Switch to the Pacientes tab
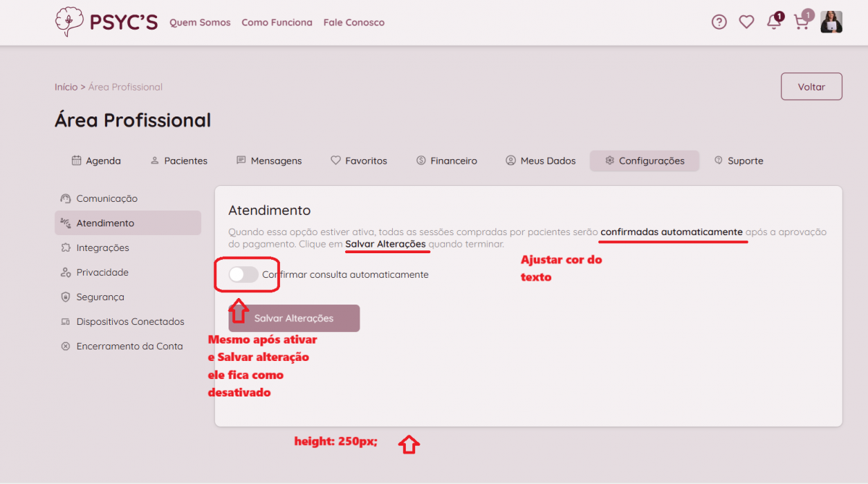Viewport: 868px width, 484px height. 179,161
